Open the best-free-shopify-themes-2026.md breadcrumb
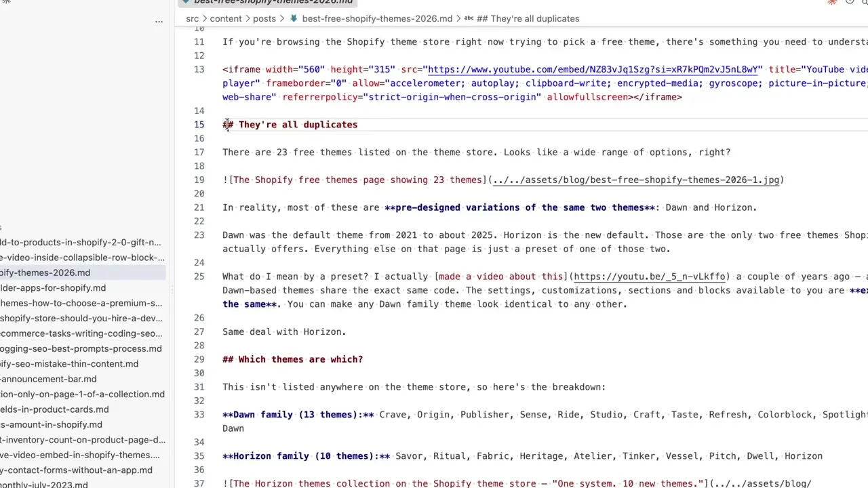 [x=377, y=18]
